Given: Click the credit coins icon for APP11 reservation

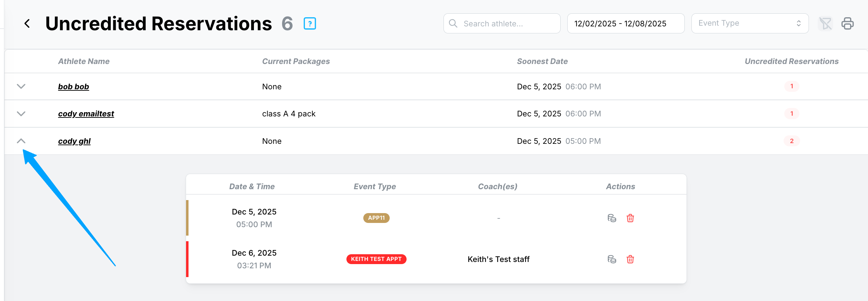Looking at the screenshot, I should tap(612, 218).
